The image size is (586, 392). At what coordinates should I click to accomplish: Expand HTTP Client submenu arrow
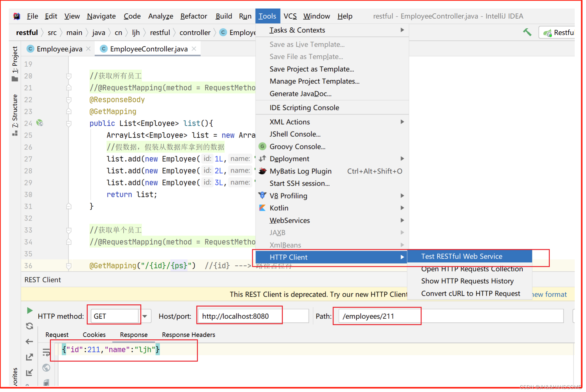pyautogui.click(x=402, y=257)
